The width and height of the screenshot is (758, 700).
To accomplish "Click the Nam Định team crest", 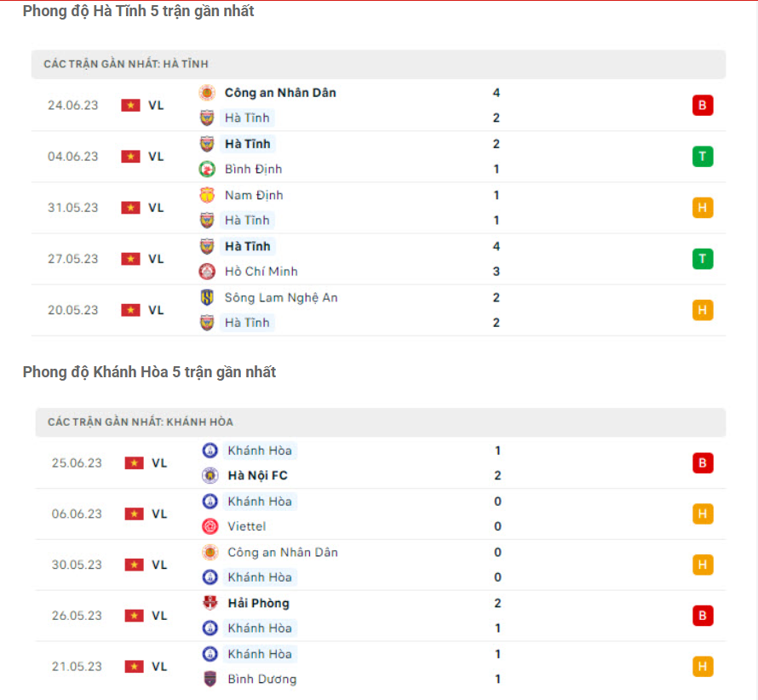I will coord(207,195).
